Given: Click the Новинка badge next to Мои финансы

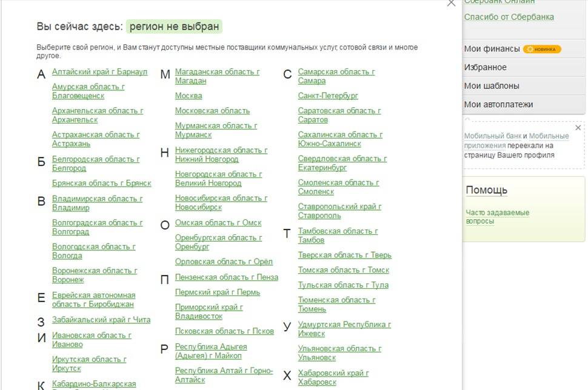Looking at the screenshot, I should tap(543, 49).
